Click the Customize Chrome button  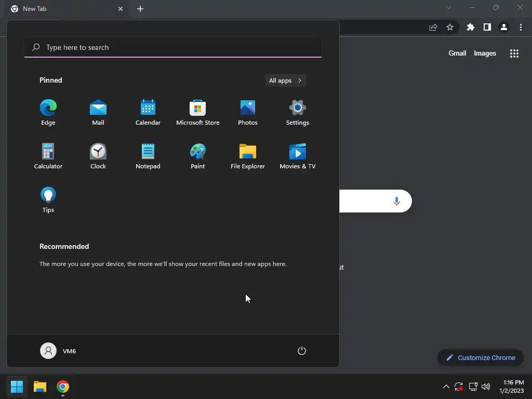tap(481, 357)
